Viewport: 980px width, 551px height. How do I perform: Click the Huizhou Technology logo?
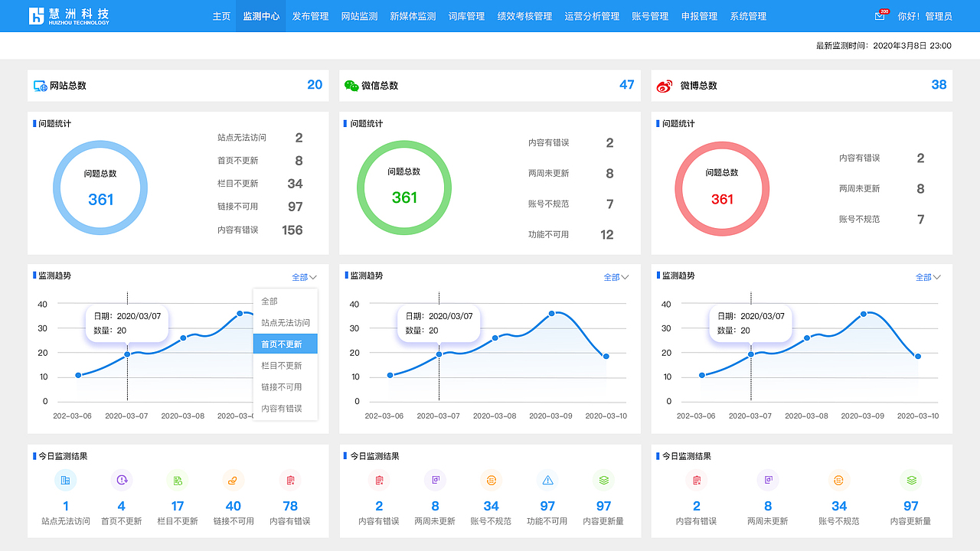click(69, 16)
